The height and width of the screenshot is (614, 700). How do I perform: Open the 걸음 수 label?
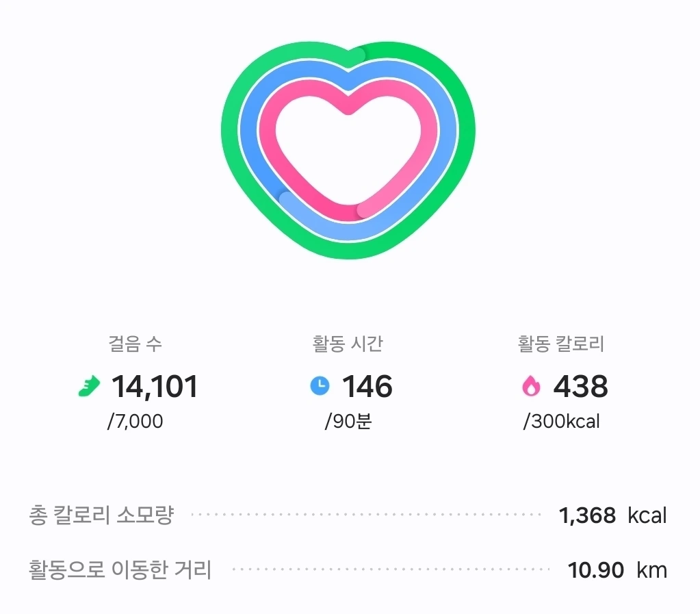click(x=135, y=344)
